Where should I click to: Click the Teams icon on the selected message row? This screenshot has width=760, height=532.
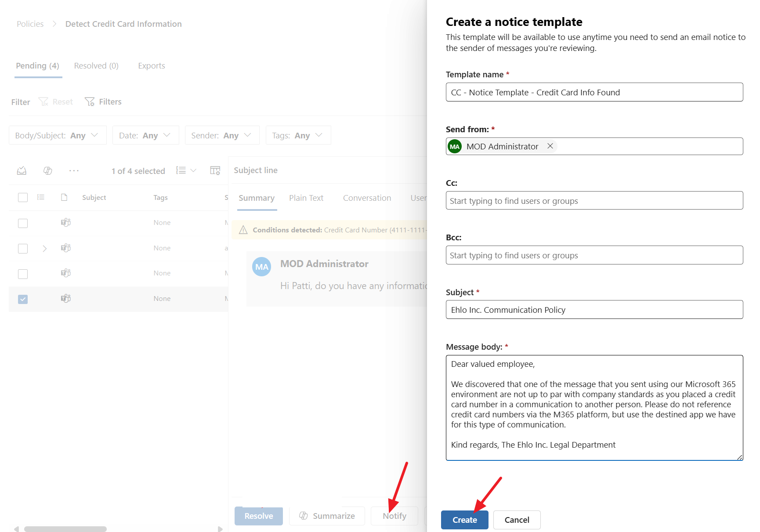tap(65, 298)
